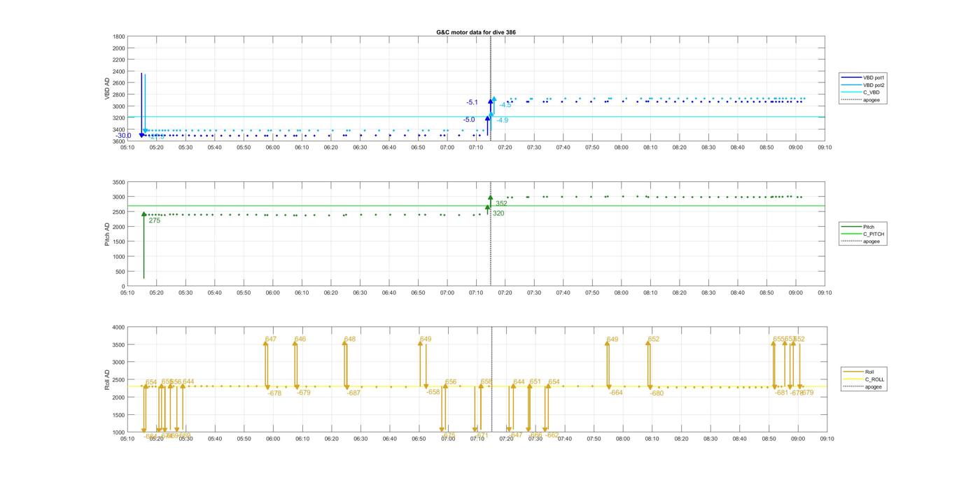Click the 'Pitch AD' y-axis label
The height and width of the screenshot is (485, 980).
point(107,234)
